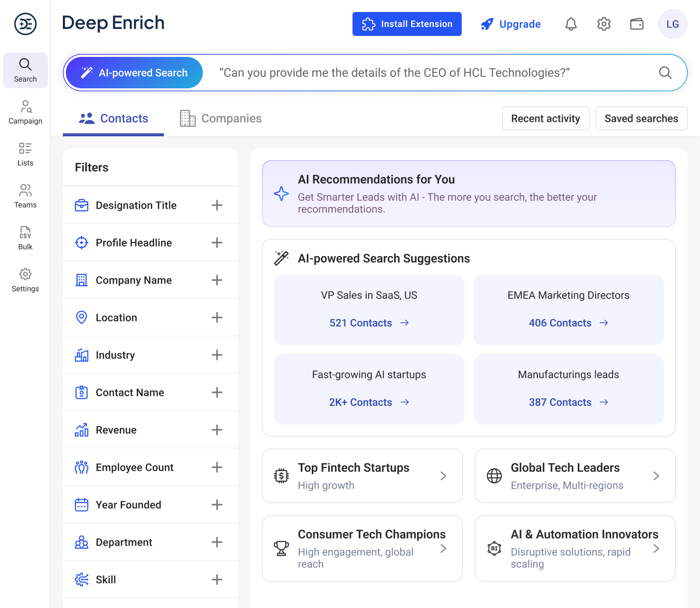
Task: Go to Lists in the sidebar
Action: 25,154
